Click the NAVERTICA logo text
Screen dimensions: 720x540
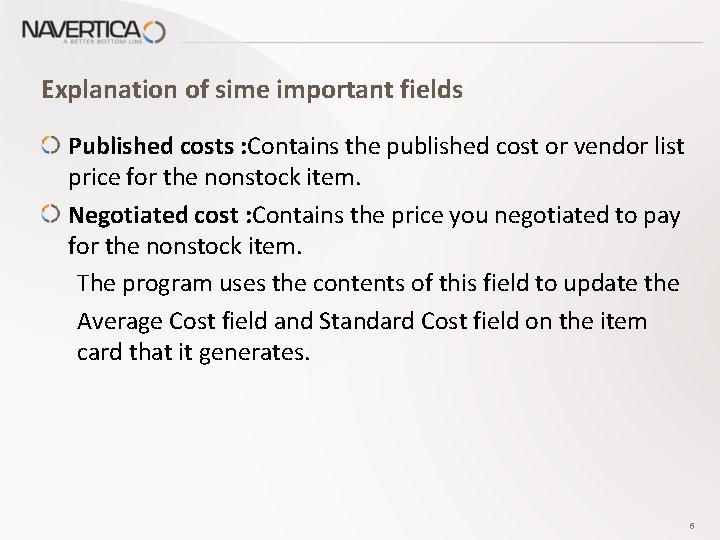[82, 30]
